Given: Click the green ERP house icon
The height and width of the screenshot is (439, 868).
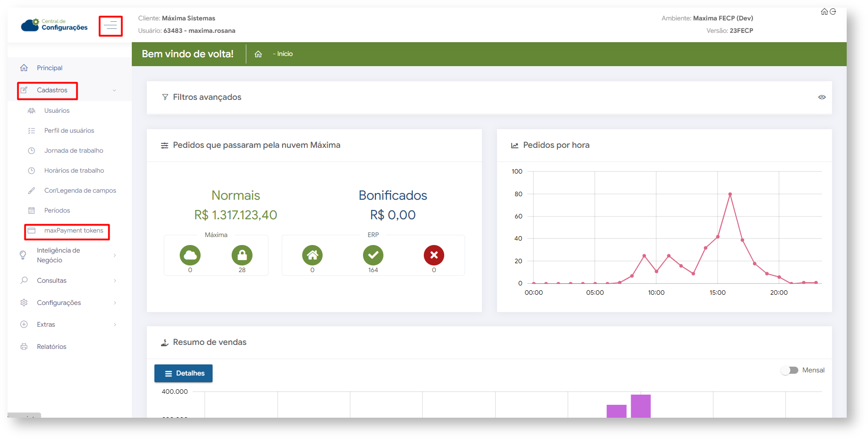Looking at the screenshot, I should point(312,255).
